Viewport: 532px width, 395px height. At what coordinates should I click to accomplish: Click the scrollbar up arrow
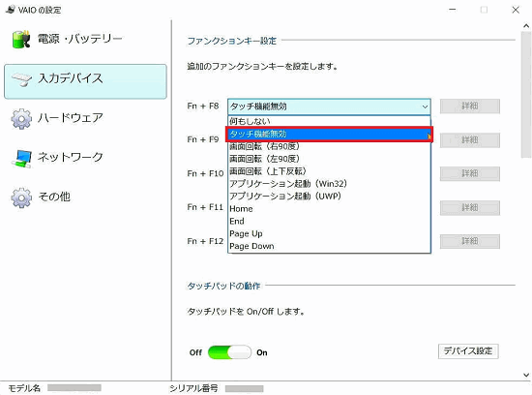click(x=526, y=26)
